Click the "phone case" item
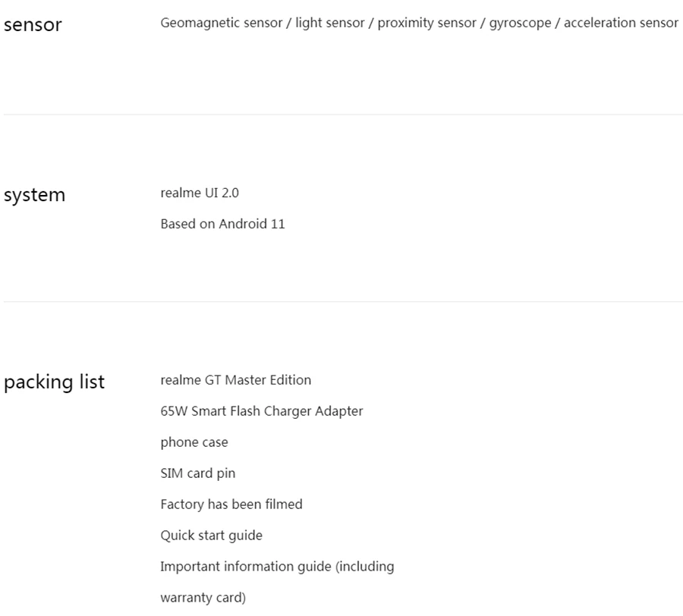This screenshot has width=683, height=616. (194, 442)
